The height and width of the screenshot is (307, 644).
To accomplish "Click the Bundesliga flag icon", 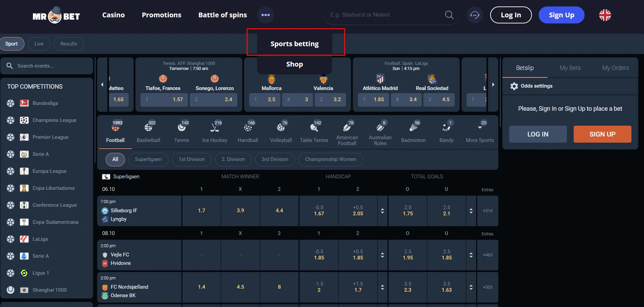I will click(24, 103).
